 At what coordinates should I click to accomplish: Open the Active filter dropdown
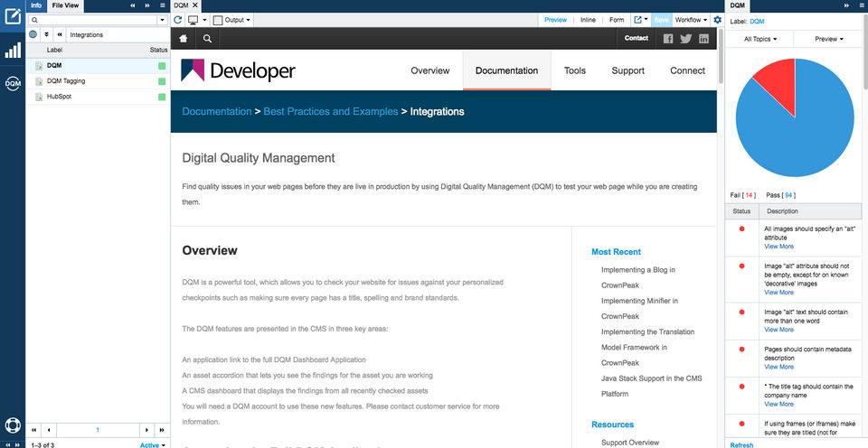tap(153, 444)
